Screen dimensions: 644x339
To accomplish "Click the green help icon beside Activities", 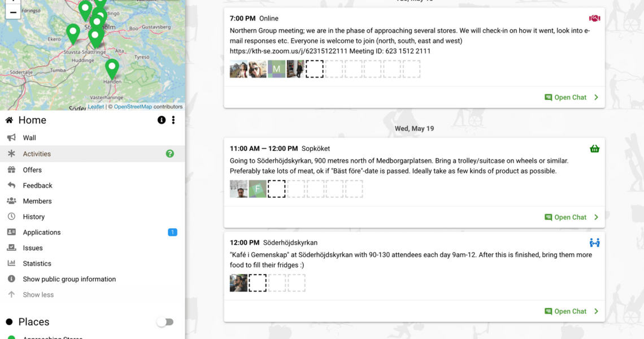I will click(169, 154).
